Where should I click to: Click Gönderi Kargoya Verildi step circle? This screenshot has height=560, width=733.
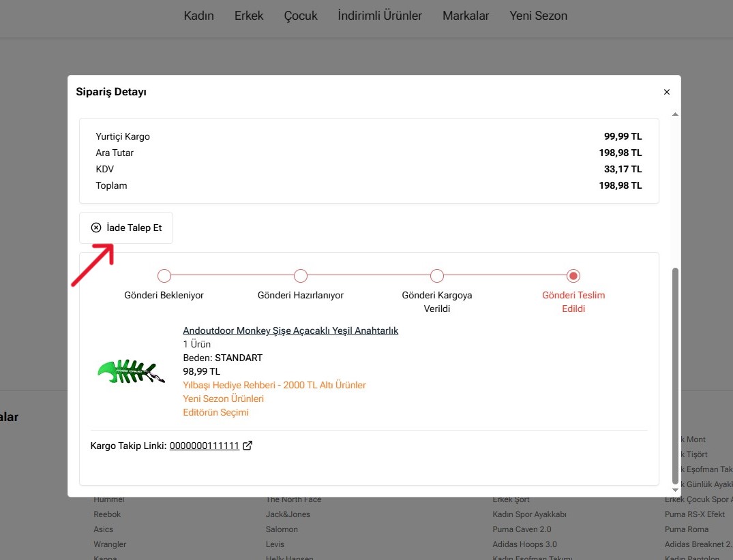[x=437, y=276]
